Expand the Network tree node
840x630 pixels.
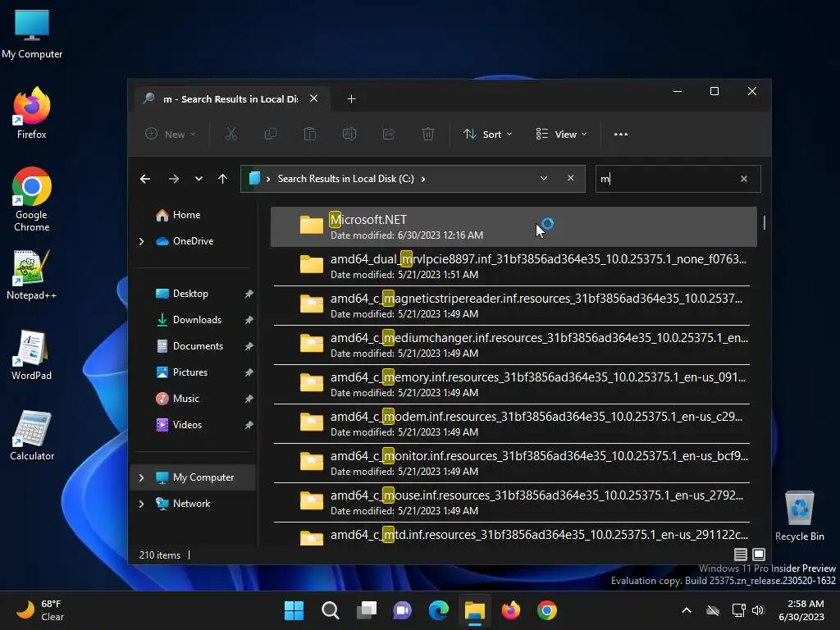point(141,504)
